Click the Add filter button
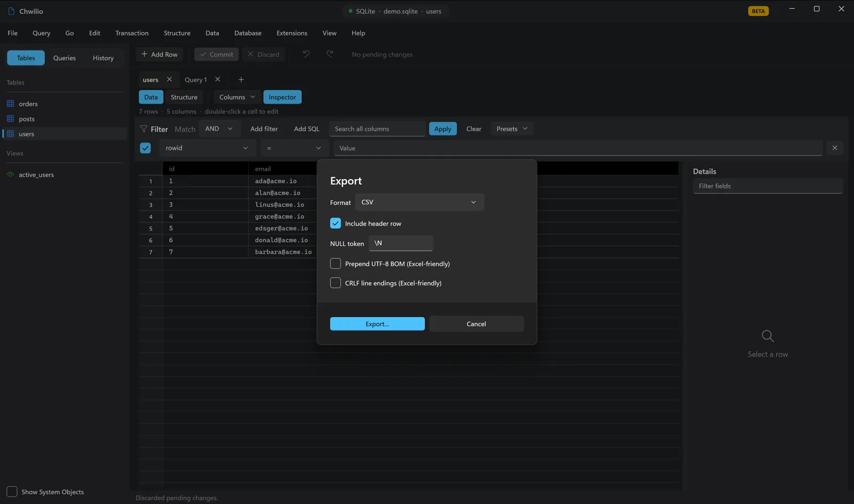Image resolution: width=854 pixels, height=504 pixels. pyautogui.click(x=264, y=129)
